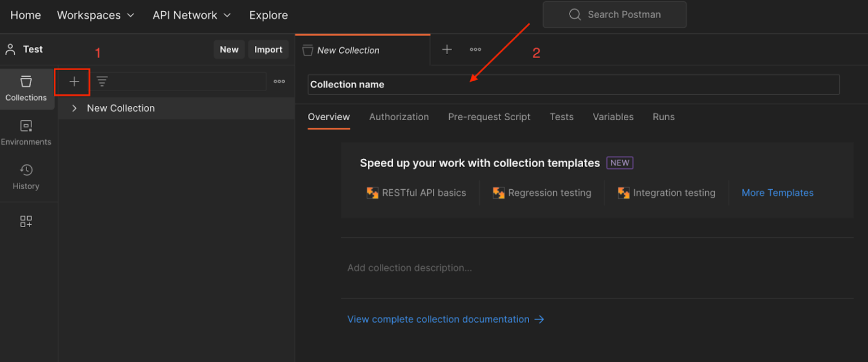Click the workspace sidebar grid icon
This screenshot has width=868, height=362.
pos(26,221)
